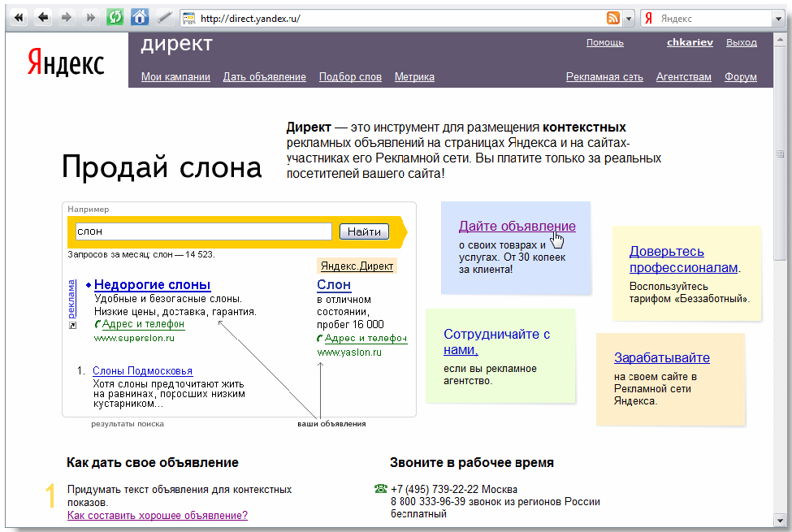
Task: Click the Выход logout link
Action: (x=741, y=42)
